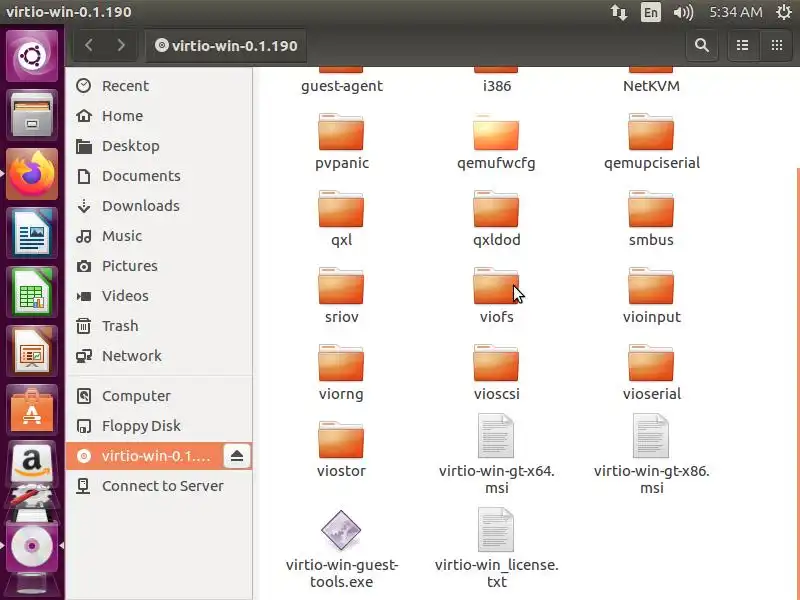Launch LibreOffice Calc from launcher

click(x=32, y=292)
